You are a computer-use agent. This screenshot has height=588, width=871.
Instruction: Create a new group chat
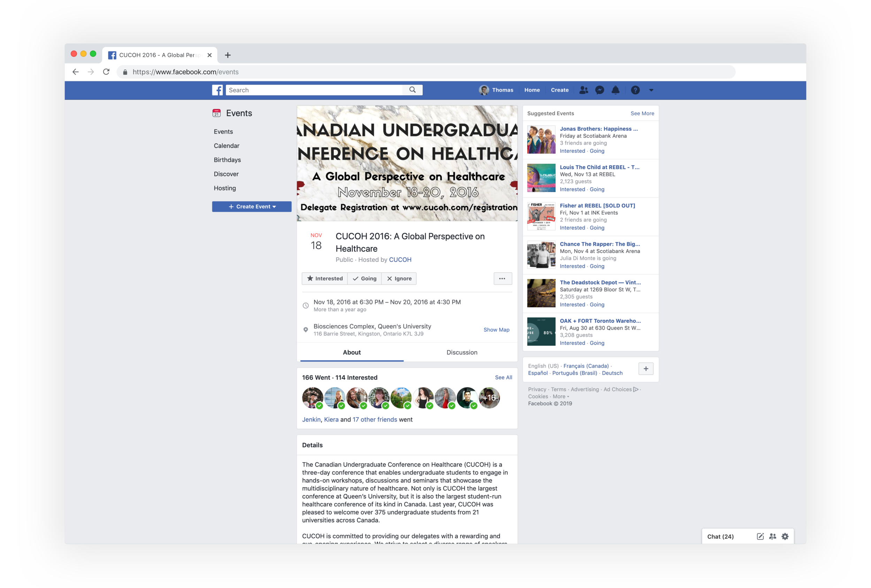pyautogui.click(x=772, y=537)
